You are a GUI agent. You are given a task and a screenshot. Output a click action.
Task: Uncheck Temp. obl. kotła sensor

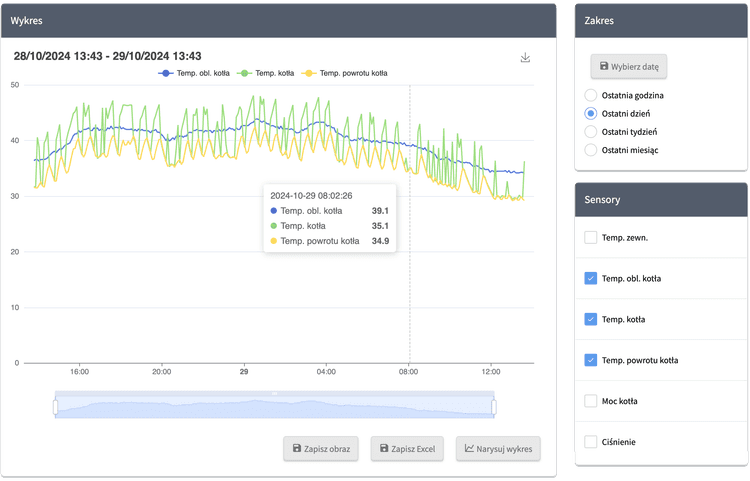(591, 279)
